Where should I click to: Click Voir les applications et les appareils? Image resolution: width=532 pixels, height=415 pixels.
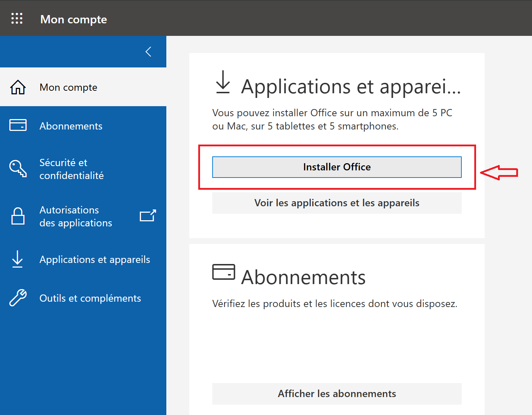[337, 203]
